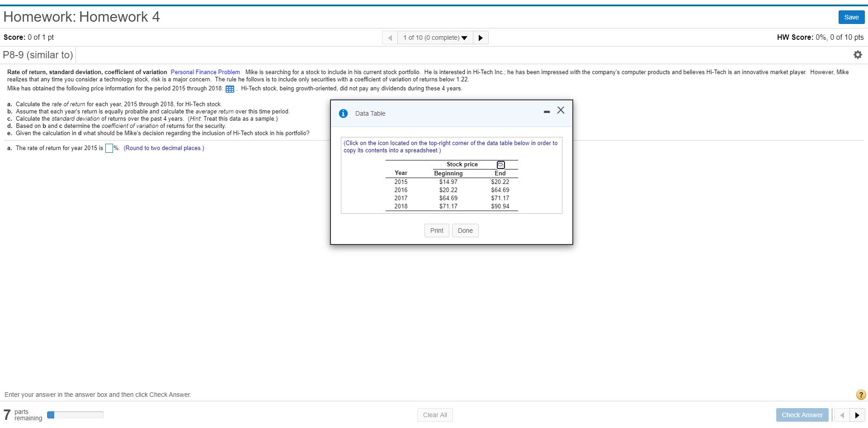Open the question settings gear icon
Screen dimensions: 868x428
click(x=858, y=55)
